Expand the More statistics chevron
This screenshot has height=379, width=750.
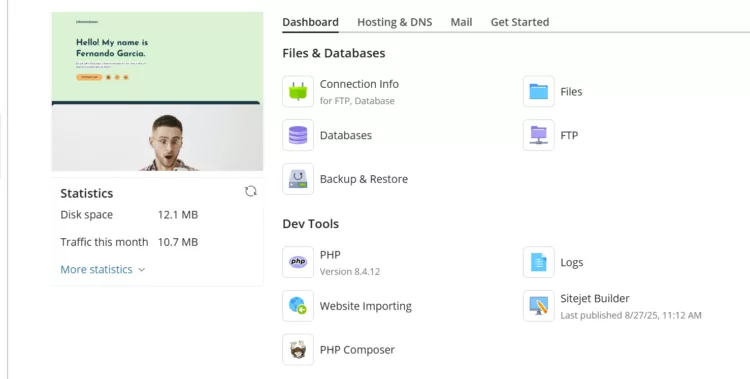[142, 269]
